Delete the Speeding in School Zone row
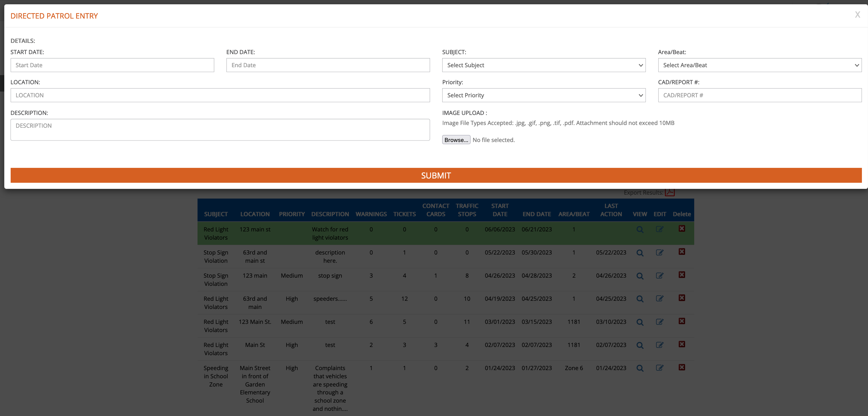 [x=681, y=368]
